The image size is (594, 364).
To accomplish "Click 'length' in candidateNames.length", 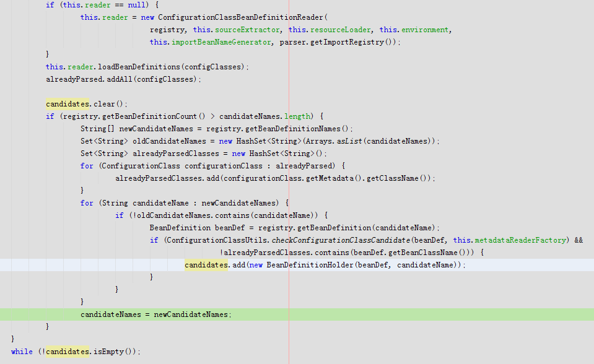I will tap(297, 116).
